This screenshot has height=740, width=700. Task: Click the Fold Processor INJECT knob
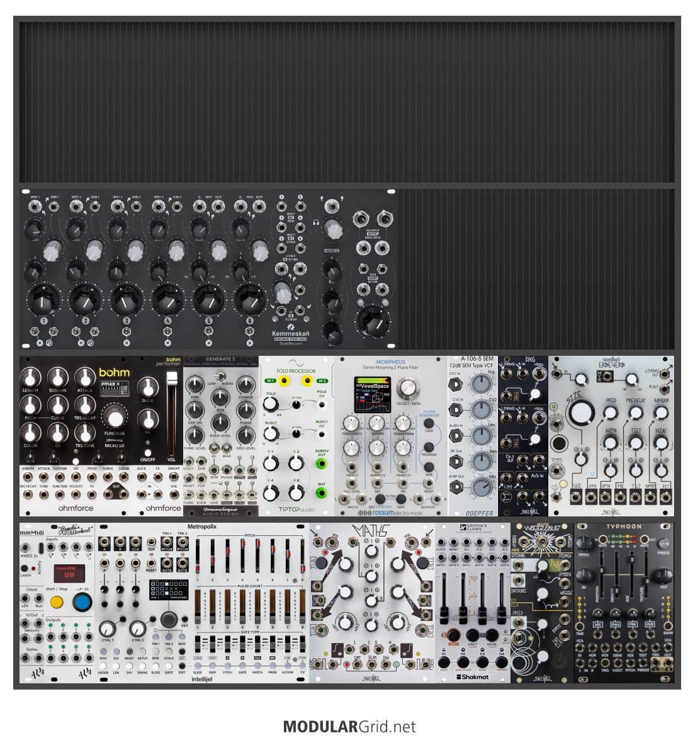(x=270, y=433)
